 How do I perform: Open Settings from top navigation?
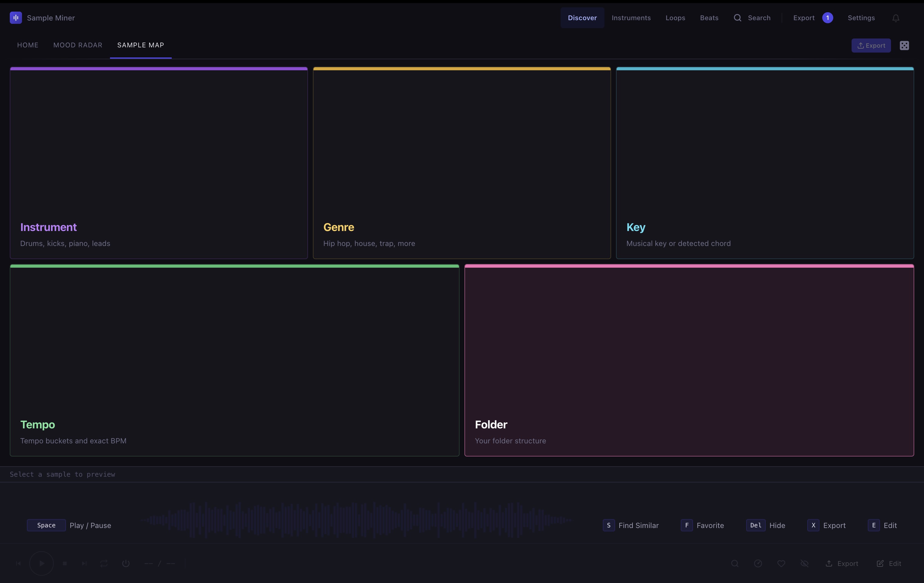coord(861,18)
